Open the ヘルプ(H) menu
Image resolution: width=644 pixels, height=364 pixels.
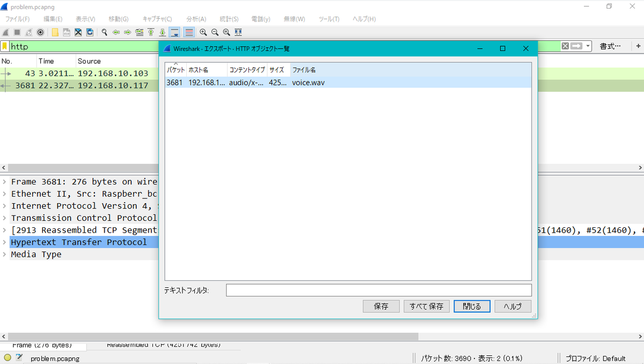click(364, 19)
